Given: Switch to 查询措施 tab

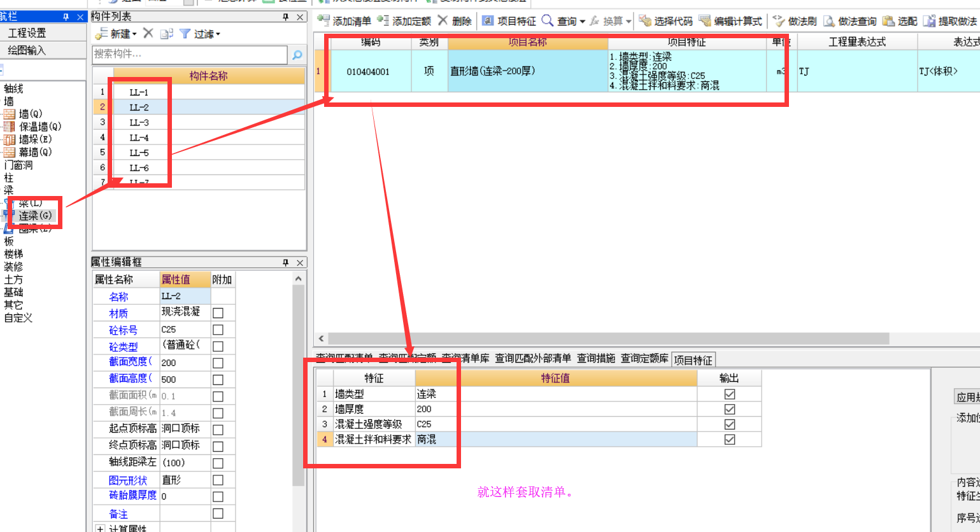Looking at the screenshot, I should [596, 358].
